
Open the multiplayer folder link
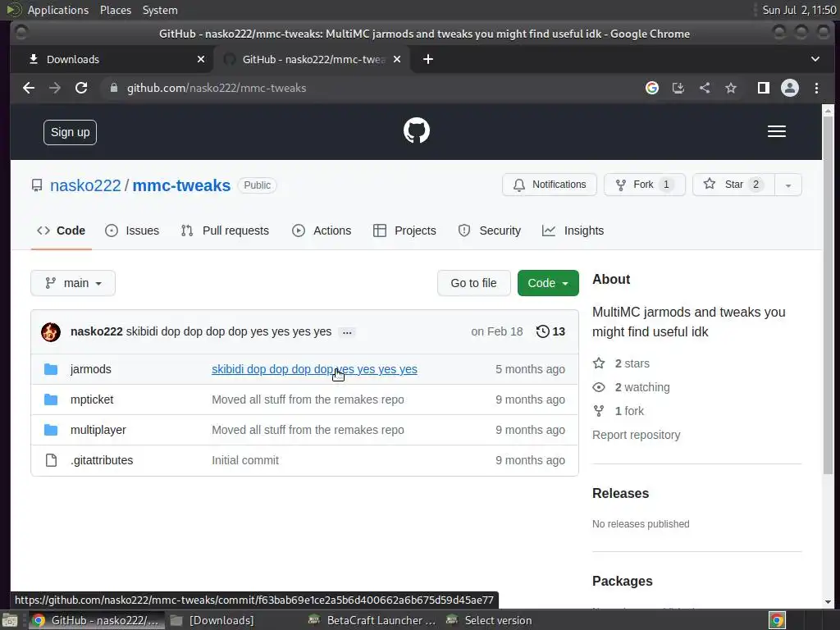(x=98, y=430)
